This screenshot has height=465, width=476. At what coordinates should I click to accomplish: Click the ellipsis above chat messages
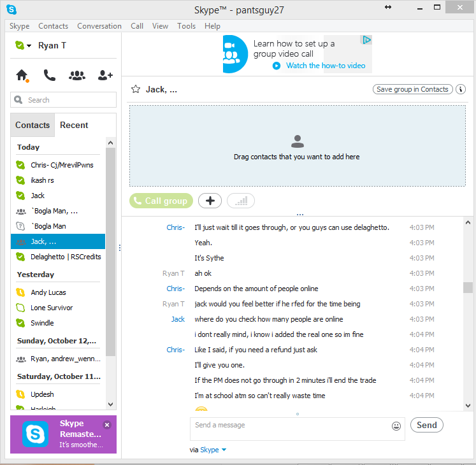click(300, 215)
